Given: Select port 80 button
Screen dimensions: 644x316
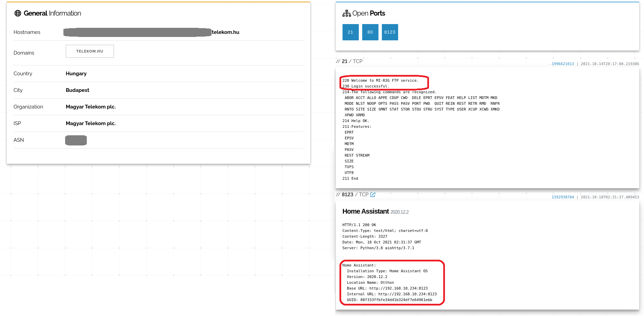Looking at the screenshot, I should pos(370,32).
